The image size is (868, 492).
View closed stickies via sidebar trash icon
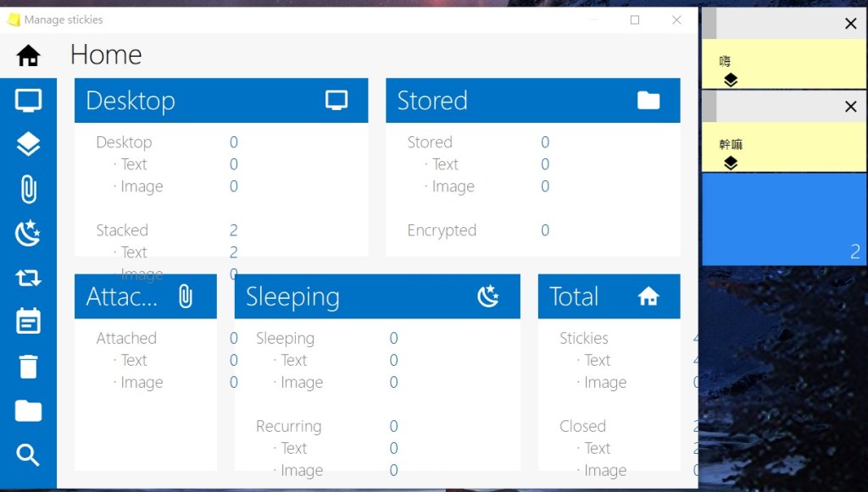pos(28,367)
